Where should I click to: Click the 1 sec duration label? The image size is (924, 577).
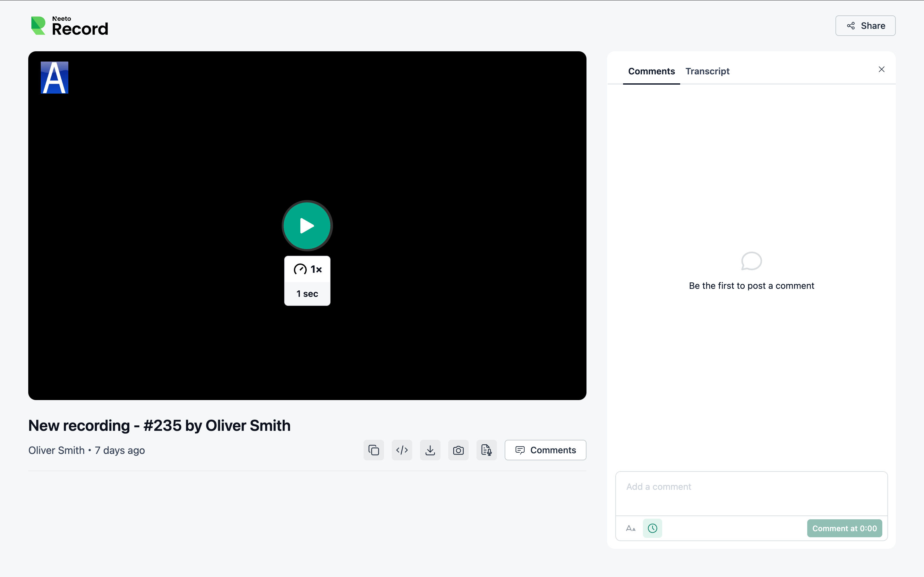coord(307,294)
